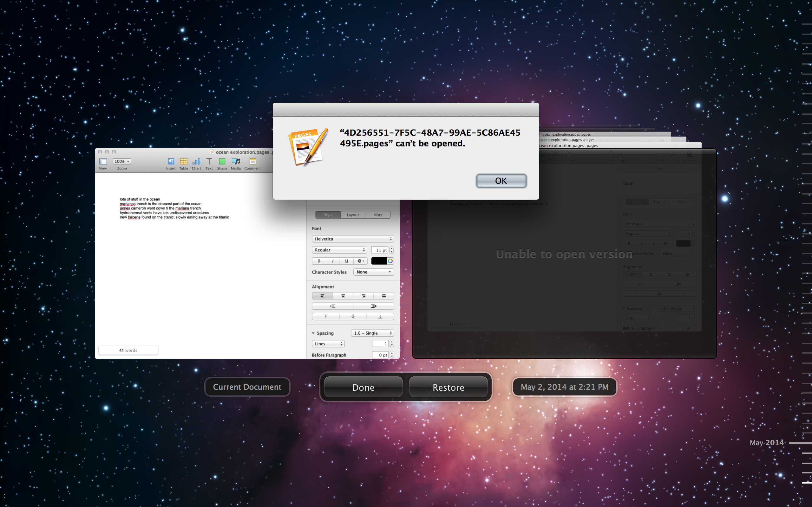This screenshot has height=507, width=812.
Task: Center align text in Alignment section
Action: [x=343, y=296]
